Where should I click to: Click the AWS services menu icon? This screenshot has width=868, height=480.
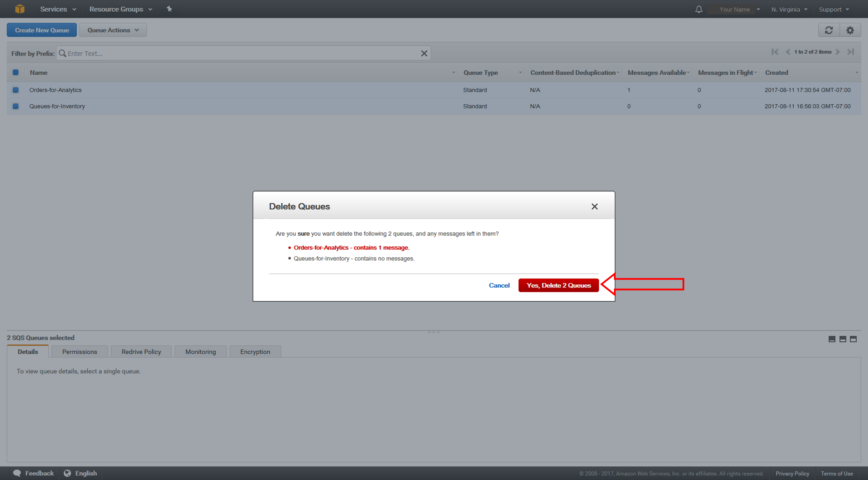pos(21,9)
